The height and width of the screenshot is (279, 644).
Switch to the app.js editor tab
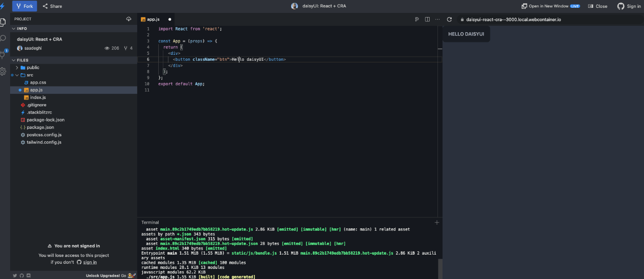click(x=156, y=19)
